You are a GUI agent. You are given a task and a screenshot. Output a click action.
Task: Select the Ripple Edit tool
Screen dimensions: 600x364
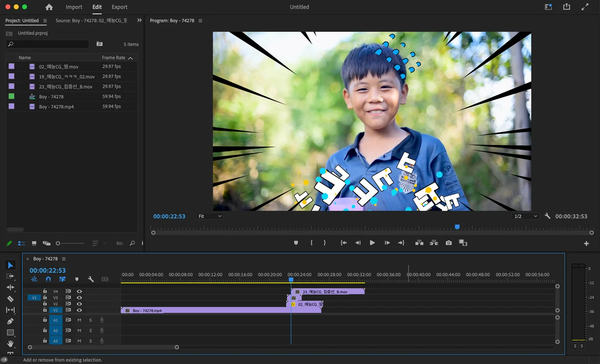pos(10,288)
